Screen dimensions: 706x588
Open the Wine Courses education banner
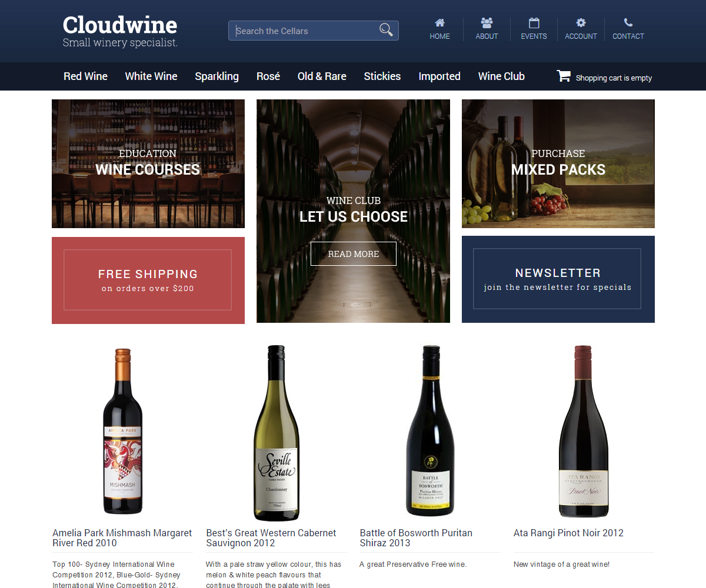pyautogui.click(x=148, y=163)
